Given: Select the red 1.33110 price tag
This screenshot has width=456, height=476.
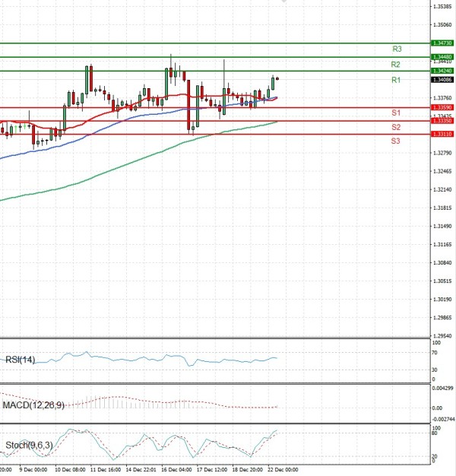Looking at the screenshot, I should (442, 134).
